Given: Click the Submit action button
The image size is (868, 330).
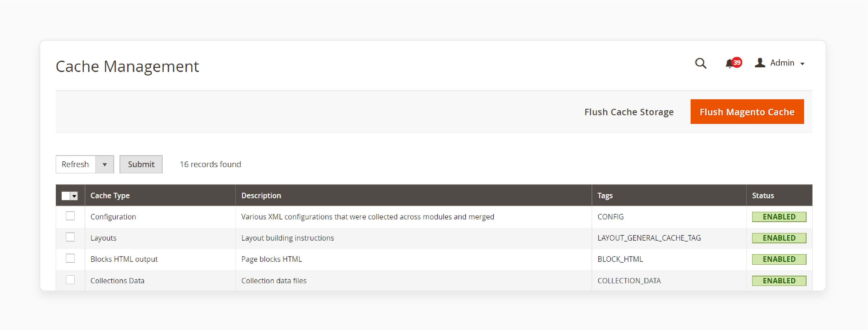Looking at the screenshot, I should (141, 164).
